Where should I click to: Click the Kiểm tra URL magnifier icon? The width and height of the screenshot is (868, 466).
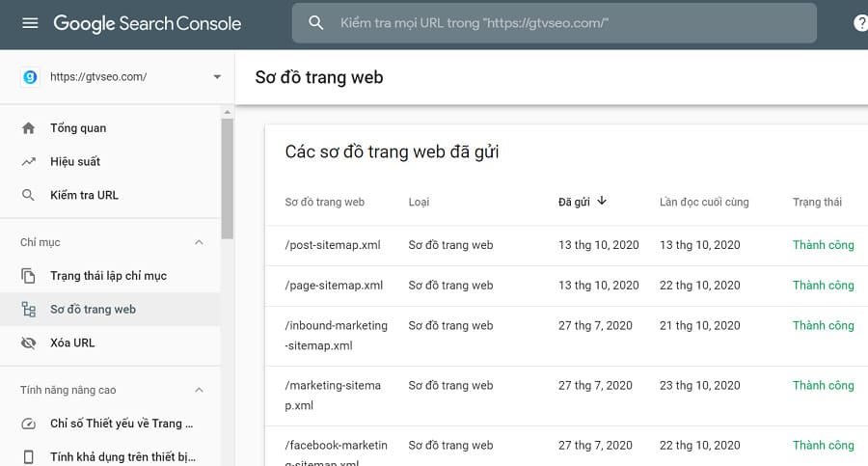[x=28, y=195]
